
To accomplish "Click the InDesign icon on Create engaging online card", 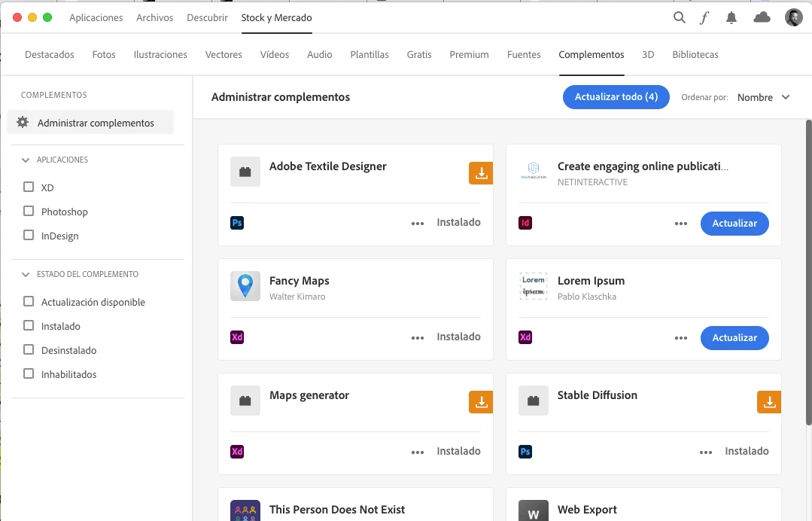I will point(525,223).
